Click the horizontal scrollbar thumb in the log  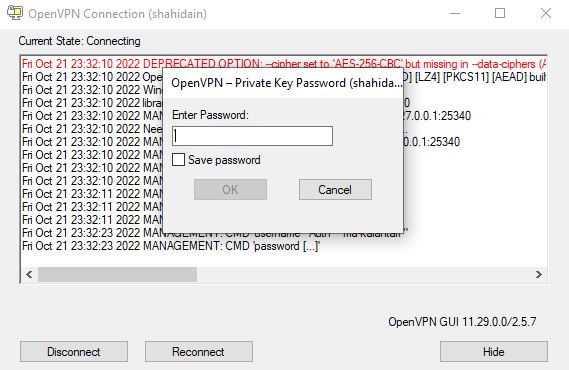coord(118,275)
